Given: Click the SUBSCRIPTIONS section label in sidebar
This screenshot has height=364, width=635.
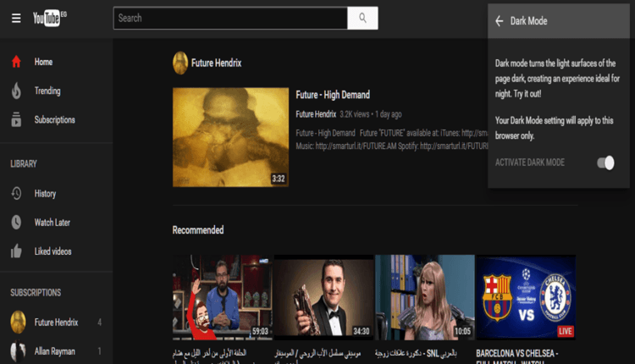Looking at the screenshot, I should 36,292.
